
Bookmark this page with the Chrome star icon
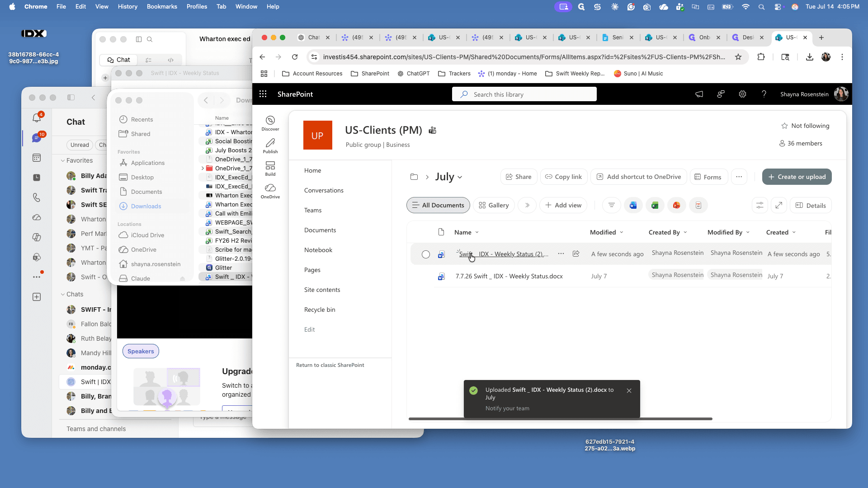738,57
